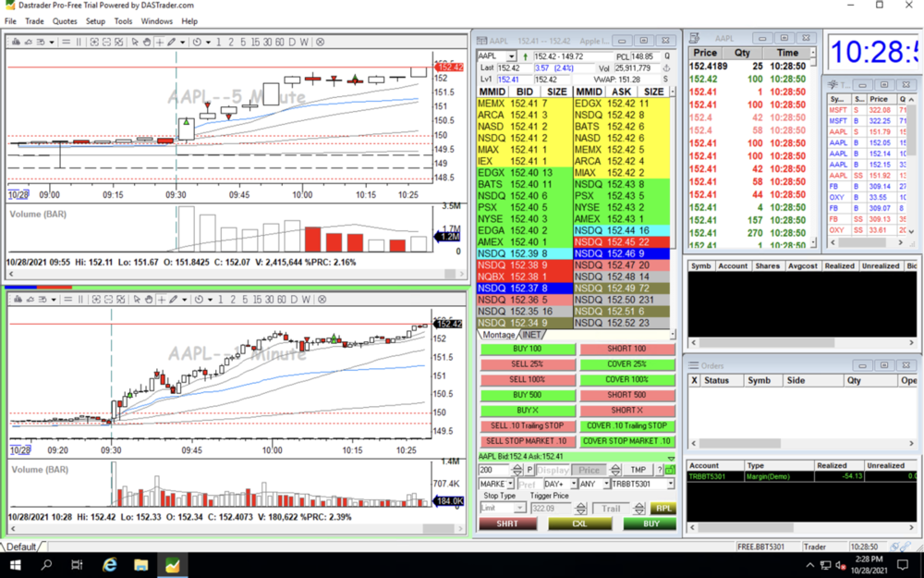This screenshot has height=578, width=924.
Task: Open the Trade menu
Action: [x=34, y=20]
